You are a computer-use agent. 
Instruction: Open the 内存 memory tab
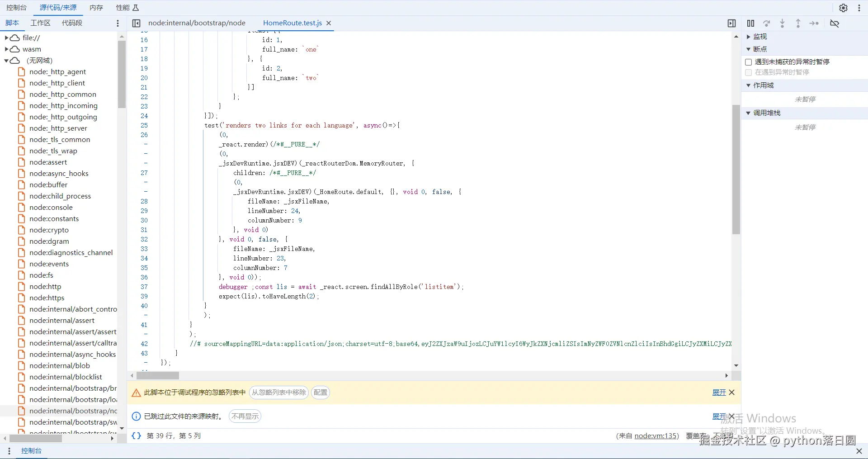[96, 8]
